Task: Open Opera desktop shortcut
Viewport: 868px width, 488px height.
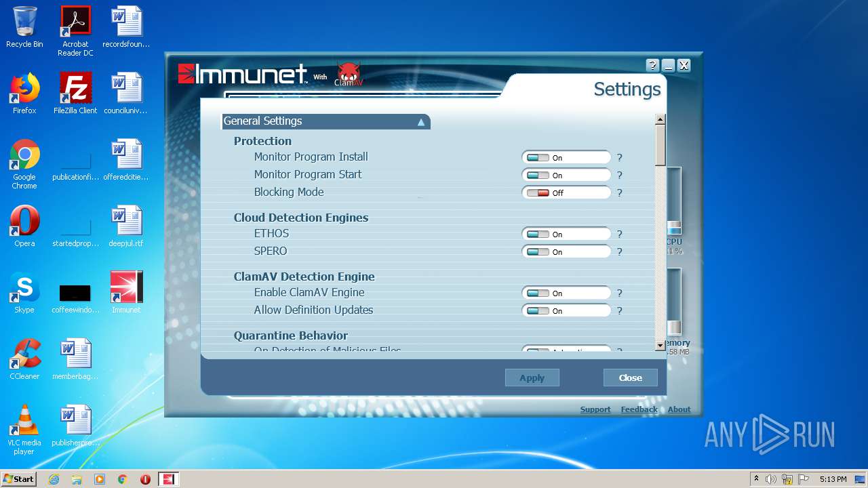Action: pos(24,226)
